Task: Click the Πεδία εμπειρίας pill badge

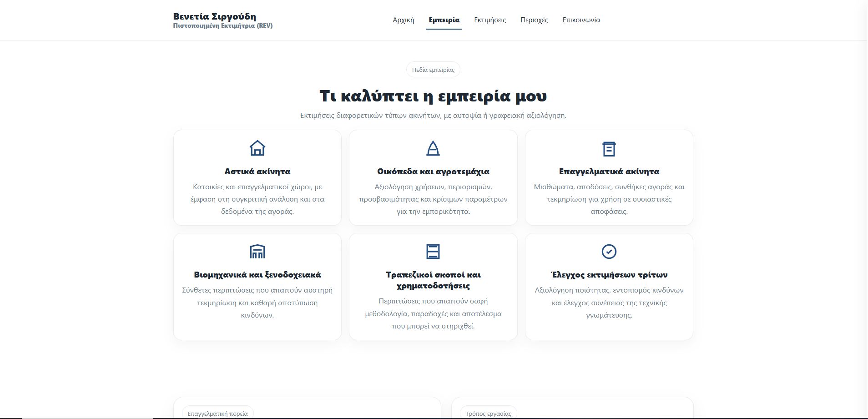Action: 433,70
